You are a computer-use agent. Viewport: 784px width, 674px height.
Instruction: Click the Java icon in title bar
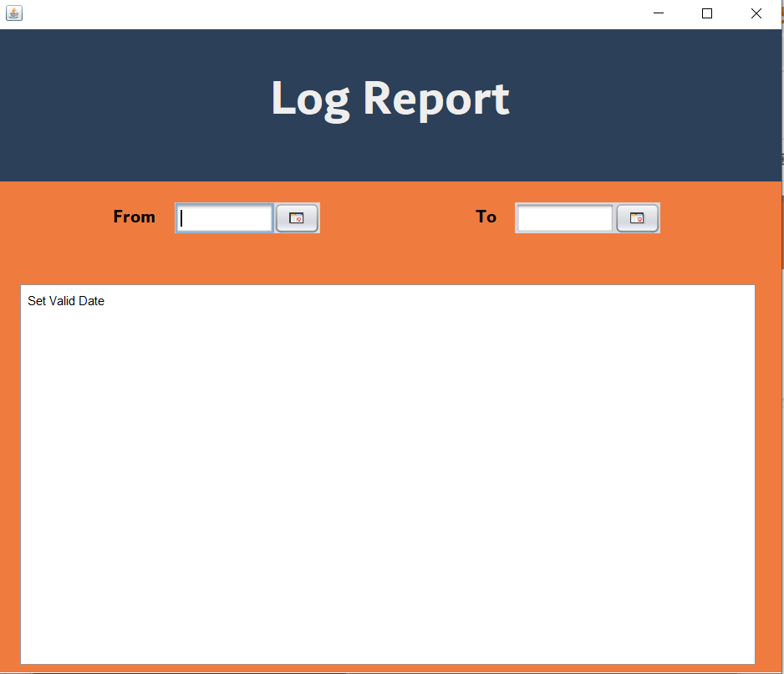click(14, 13)
